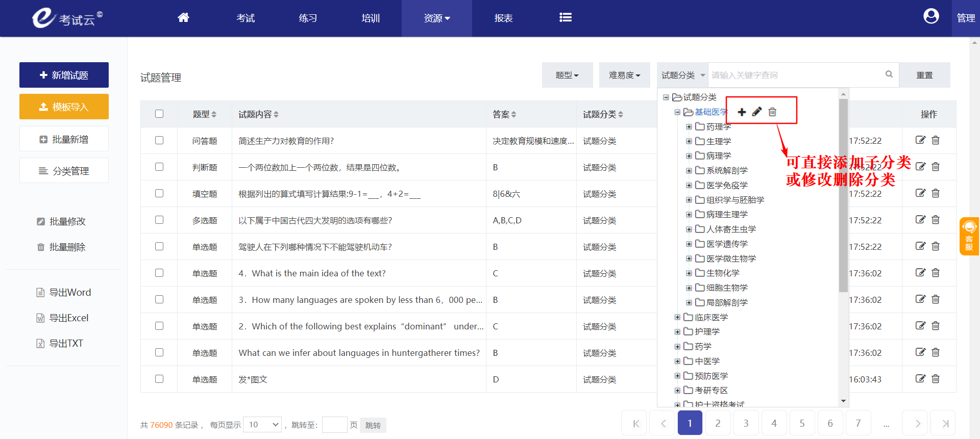
Task: Expand the 中医学 tree node
Action: (677, 361)
